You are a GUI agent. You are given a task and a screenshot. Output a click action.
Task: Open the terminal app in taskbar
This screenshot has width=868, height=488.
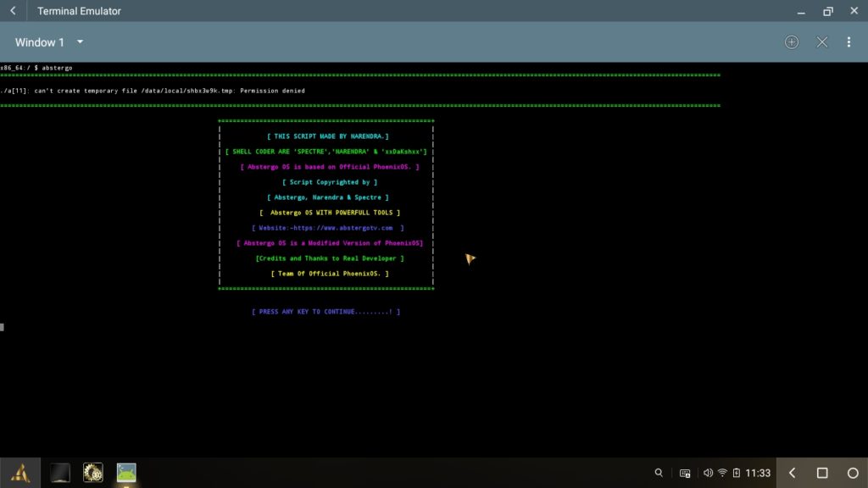coord(60,473)
